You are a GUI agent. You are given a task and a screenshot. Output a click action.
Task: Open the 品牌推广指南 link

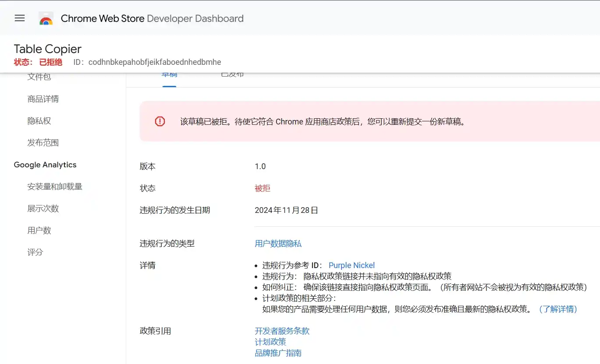pyautogui.click(x=278, y=353)
